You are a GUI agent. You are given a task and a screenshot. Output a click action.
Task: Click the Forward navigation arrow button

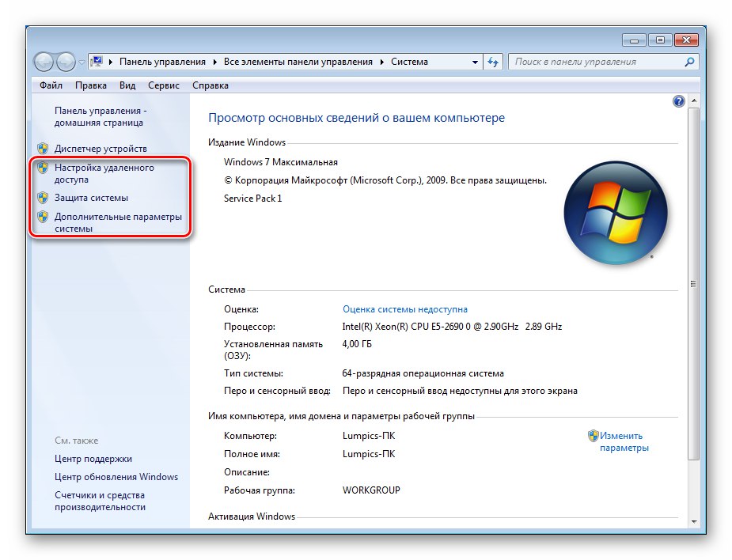[x=66, y=62]
